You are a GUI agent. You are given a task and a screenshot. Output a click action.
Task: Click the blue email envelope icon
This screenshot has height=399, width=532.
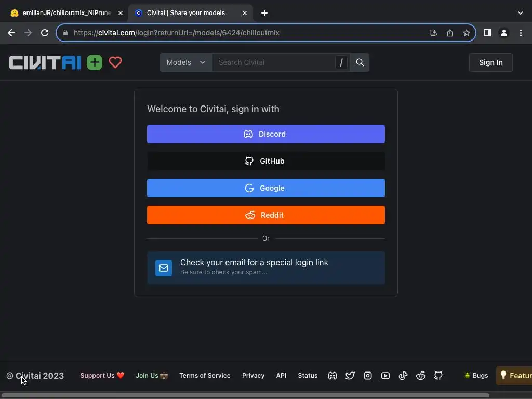click(x=164, y=268)
